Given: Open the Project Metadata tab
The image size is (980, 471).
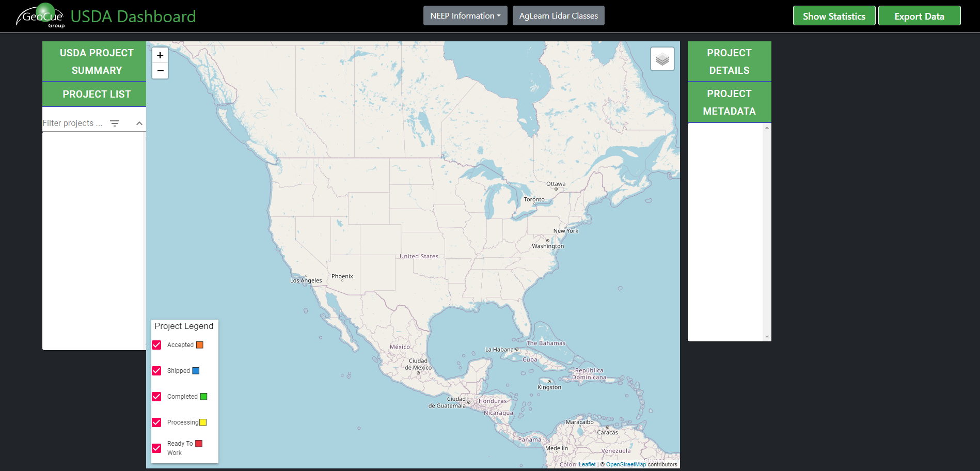Looking at the screenshot, I should click(x=729, y=102).
